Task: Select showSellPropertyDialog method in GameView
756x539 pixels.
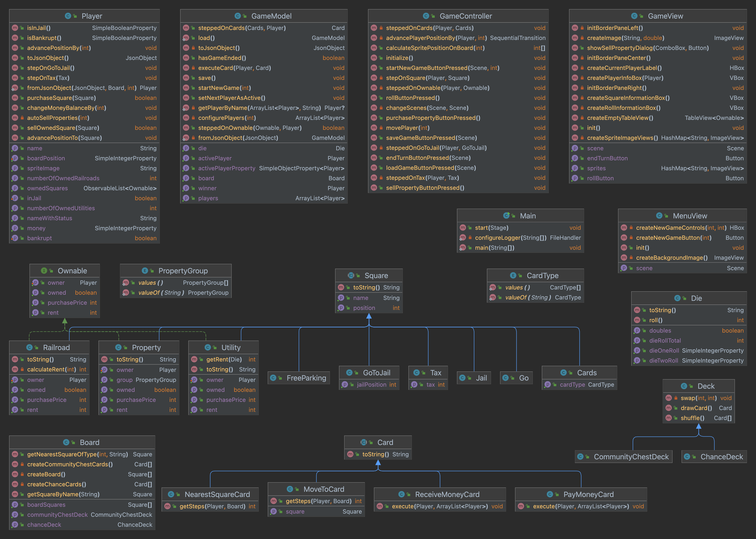Action: pos(658,48)
